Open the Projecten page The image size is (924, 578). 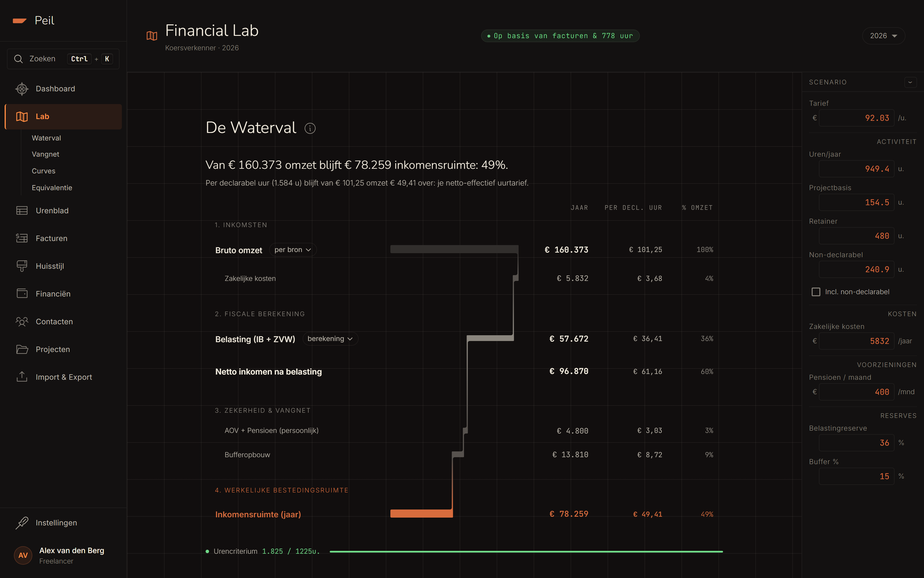[64, 349]
